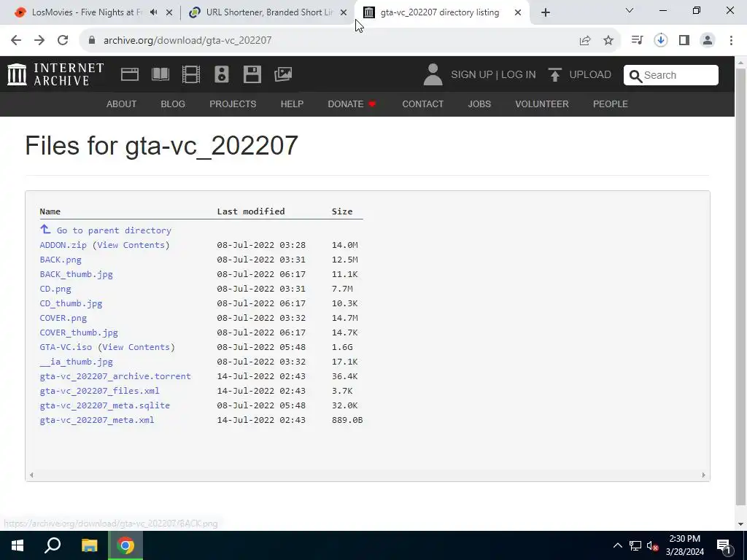Open the Video film-strip icon
Image resolution: width=747 pixels, height=560 pixels.
point(191,74)
